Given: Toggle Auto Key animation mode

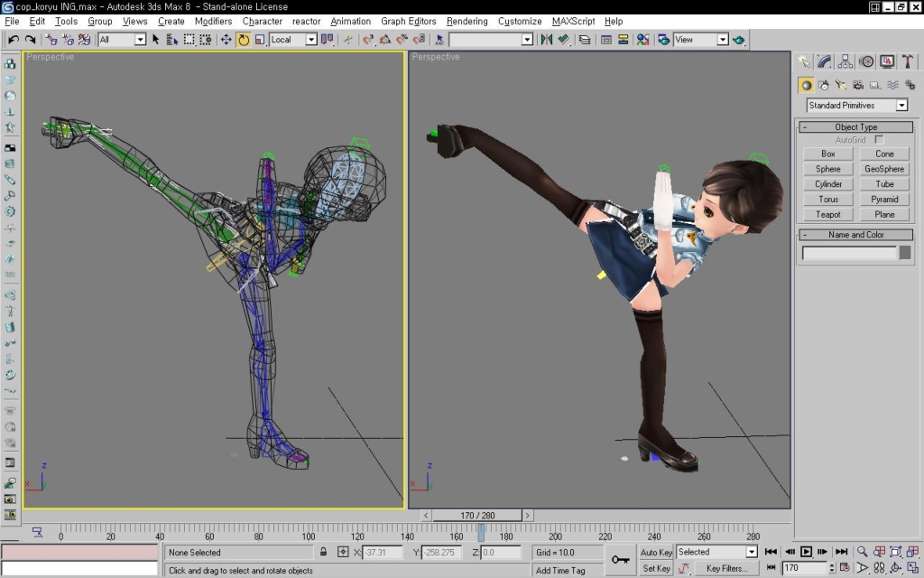Looking at the screenshot, I should tap(656, 552).
